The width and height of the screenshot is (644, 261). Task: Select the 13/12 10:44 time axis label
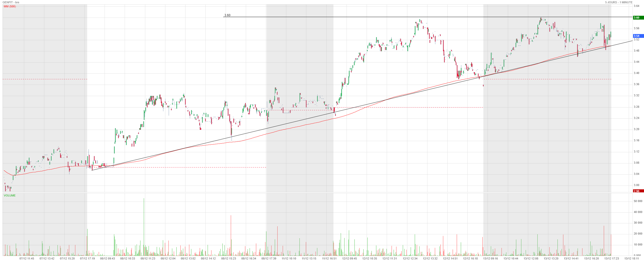point(511,258)
